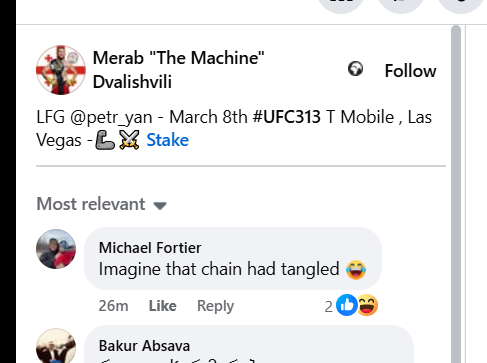Click the Most relevant caret arrow

(160, 206)
